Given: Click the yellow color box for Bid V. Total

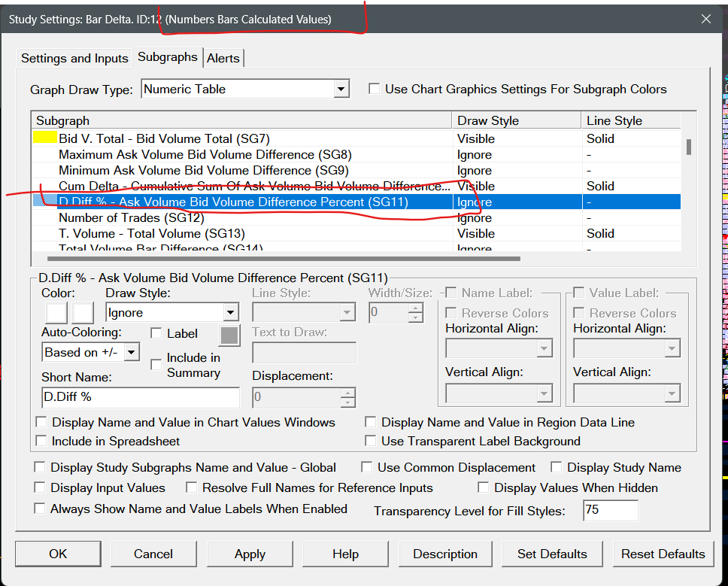Looking at the screenshot, I should [x=45, y=138].
